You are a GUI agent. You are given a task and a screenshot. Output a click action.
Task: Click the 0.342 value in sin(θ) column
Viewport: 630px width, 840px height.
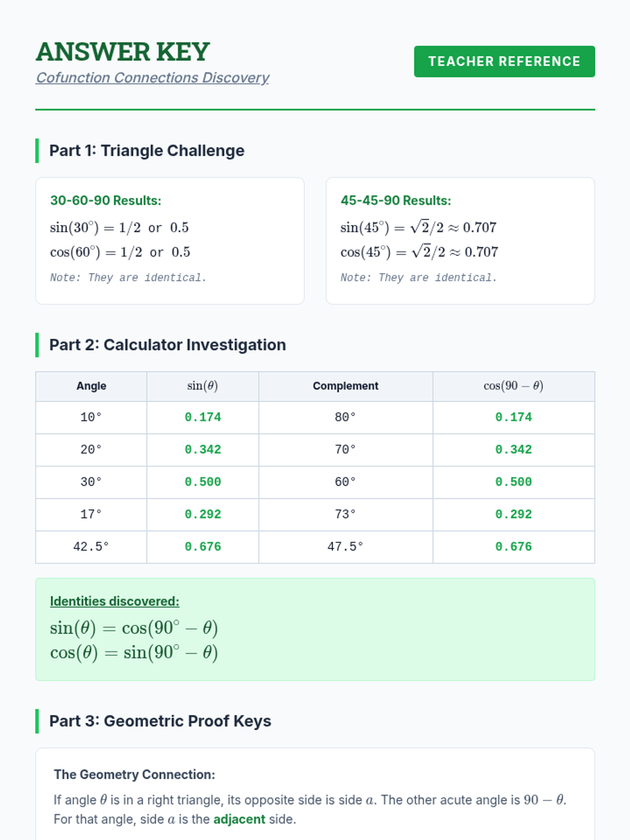[x=203, y=450]
